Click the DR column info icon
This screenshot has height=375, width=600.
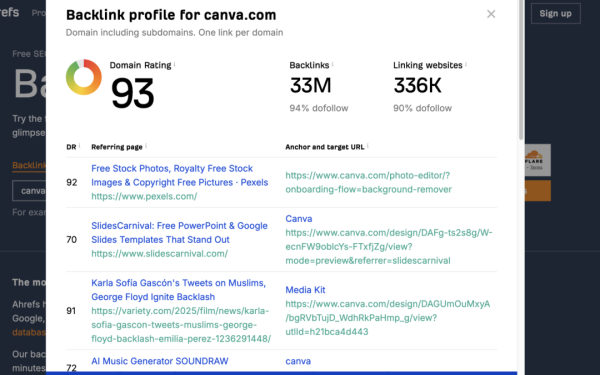(80, 145)
